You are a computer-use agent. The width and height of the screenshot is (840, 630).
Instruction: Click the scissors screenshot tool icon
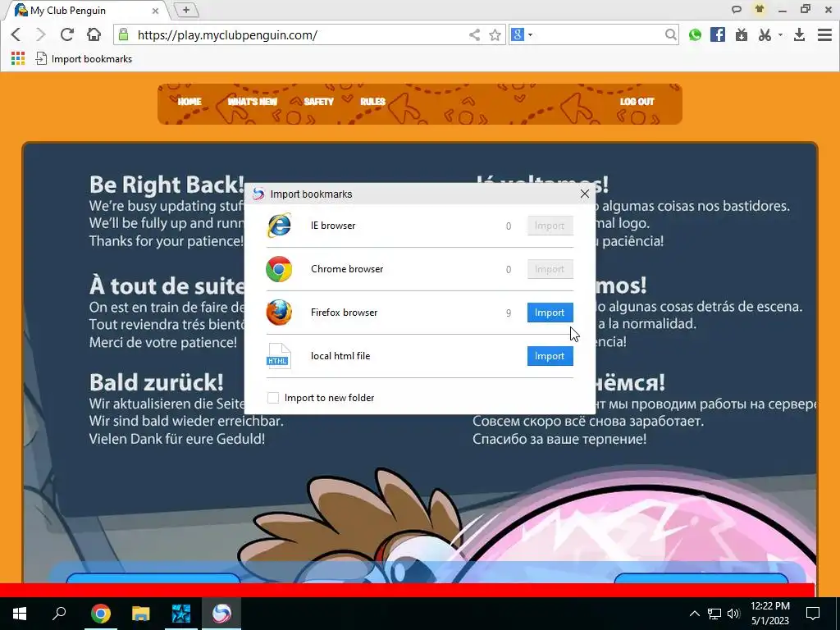pos(765,34)
